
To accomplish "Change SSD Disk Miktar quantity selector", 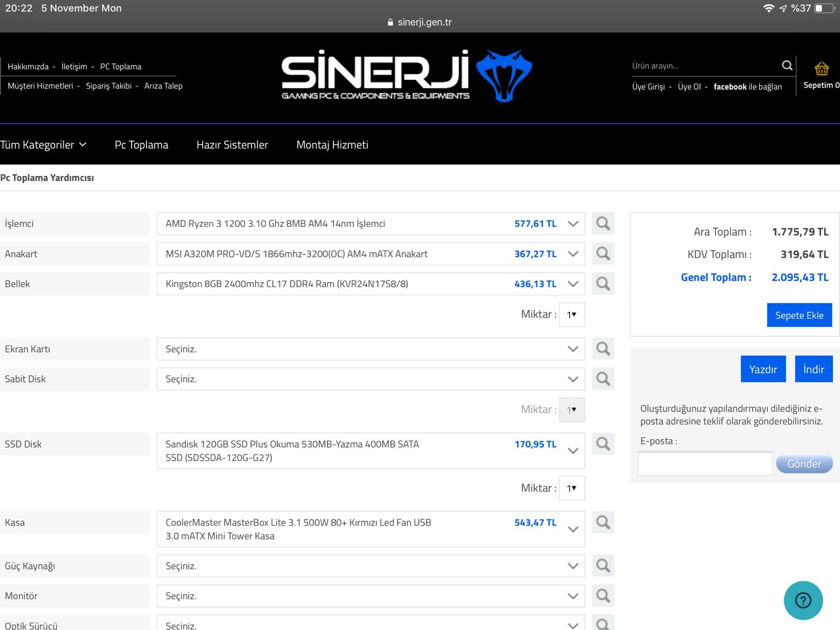I will pos(572,488).
